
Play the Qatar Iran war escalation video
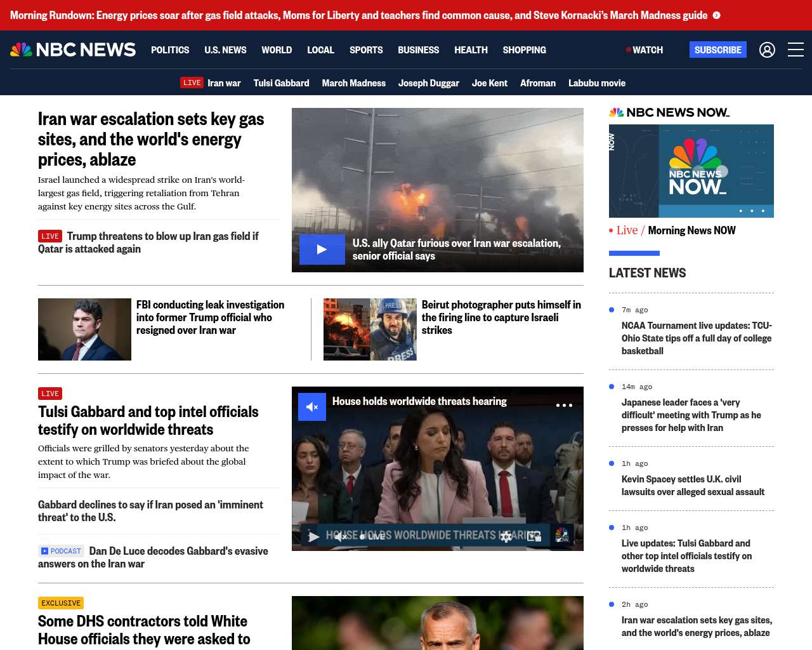point(322,249)
